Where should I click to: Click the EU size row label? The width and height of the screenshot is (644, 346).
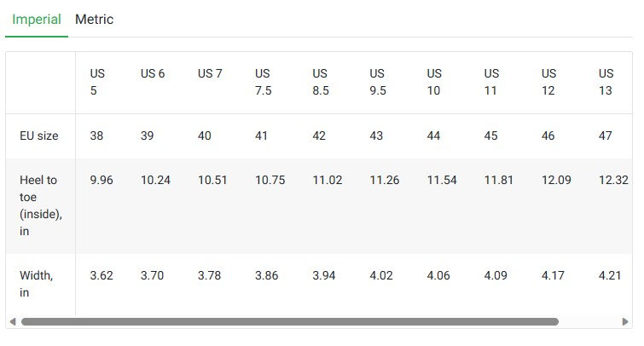[39, 136]
